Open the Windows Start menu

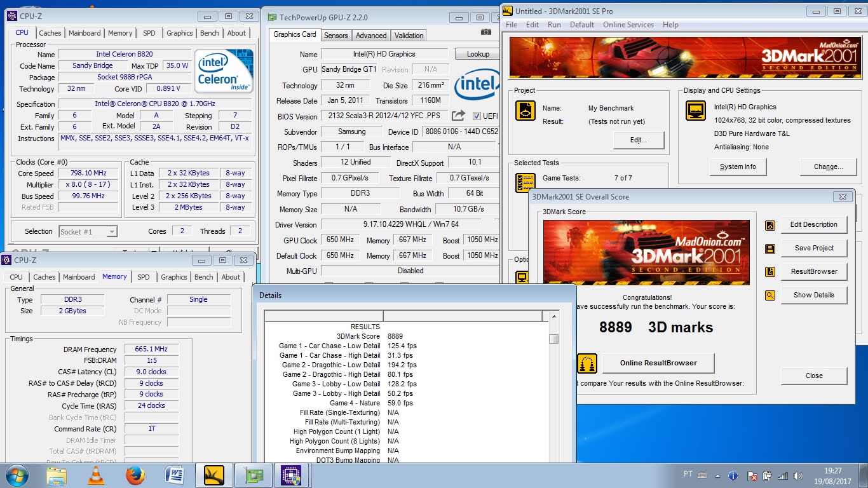(17, 475)
